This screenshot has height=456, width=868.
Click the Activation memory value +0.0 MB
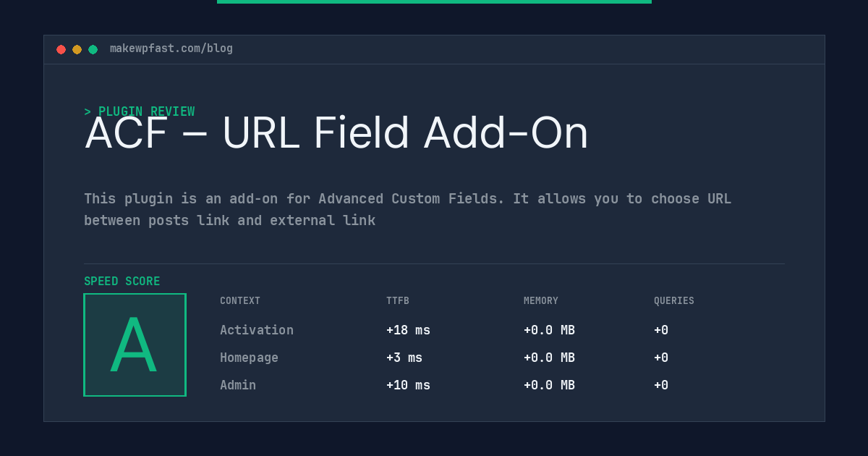click(549, 330)
